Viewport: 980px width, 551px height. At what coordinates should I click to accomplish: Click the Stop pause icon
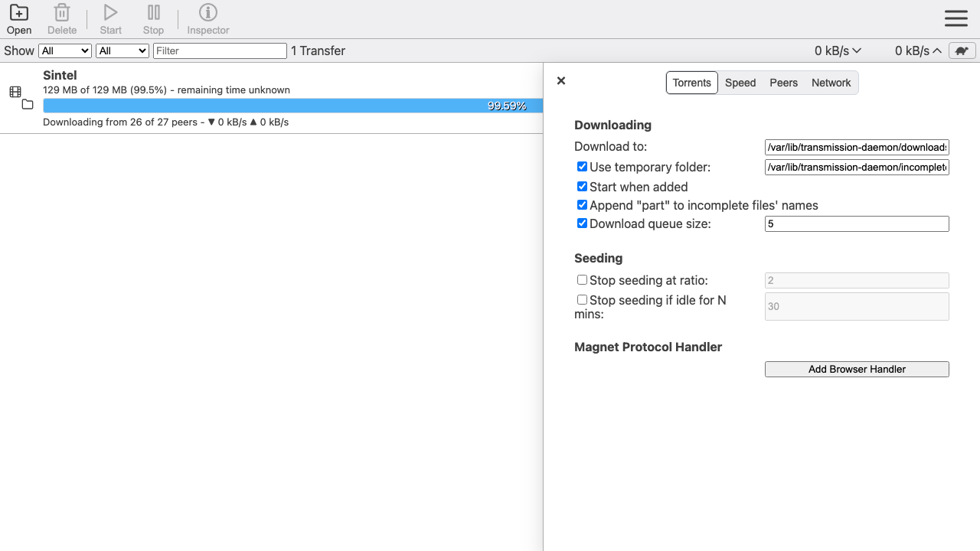click(x=153, y=13)
